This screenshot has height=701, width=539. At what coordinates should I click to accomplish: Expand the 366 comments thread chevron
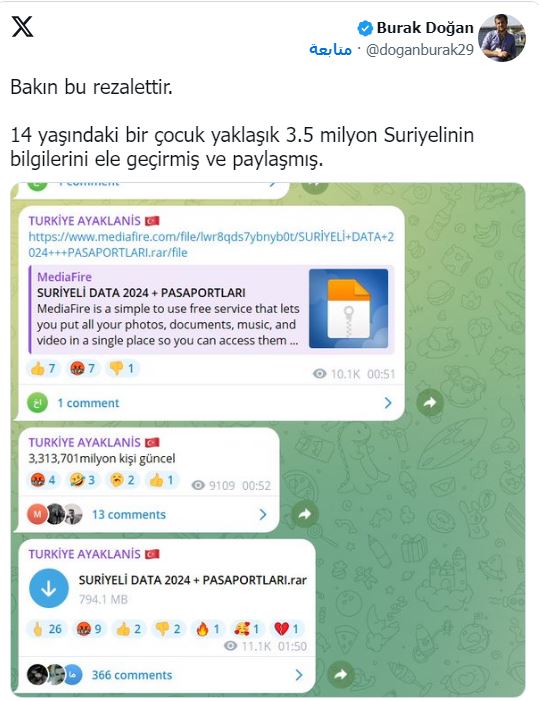click(299, 675)
